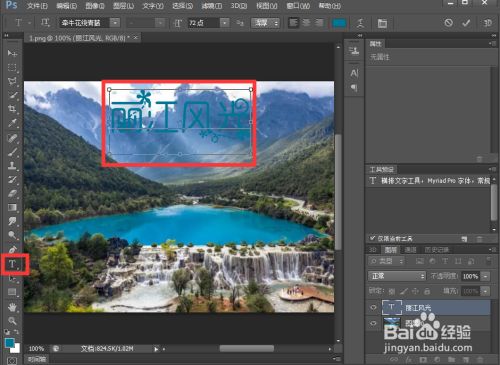Cancel the current text edit
The height and width of the screenshot is (365, 500).
tap(449, 23)
